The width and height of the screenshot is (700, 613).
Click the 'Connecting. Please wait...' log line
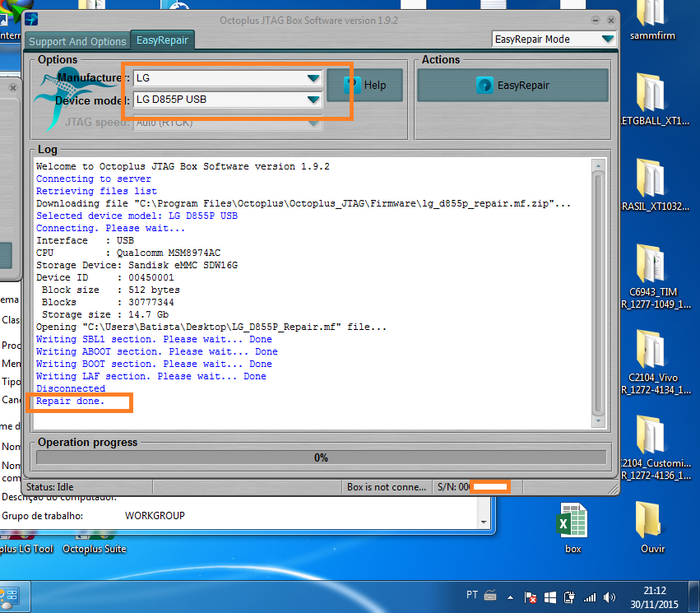tap(110, 228)
